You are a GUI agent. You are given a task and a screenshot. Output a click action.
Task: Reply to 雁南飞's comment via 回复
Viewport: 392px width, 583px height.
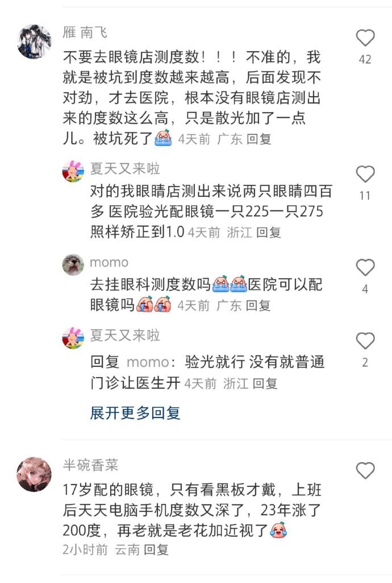[258, 139]
